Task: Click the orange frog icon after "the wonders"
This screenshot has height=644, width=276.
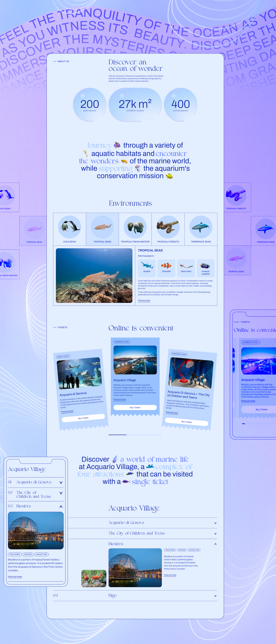Action: coord(124,161)
